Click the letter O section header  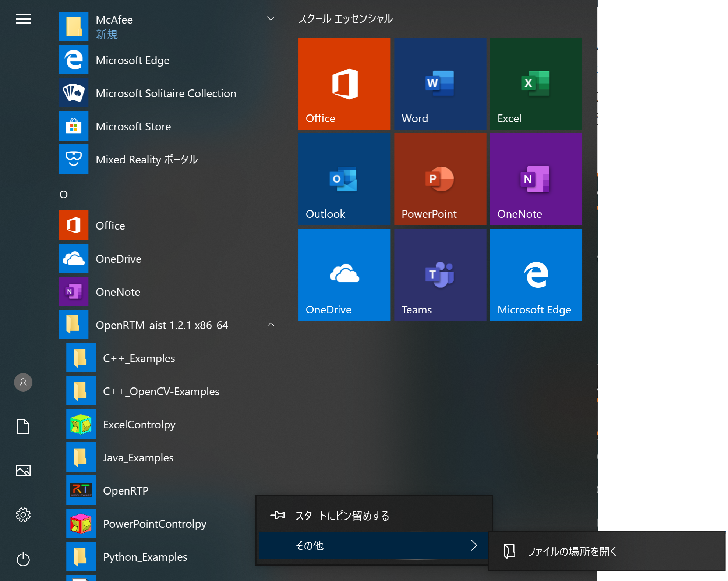[x=64, y=194]
